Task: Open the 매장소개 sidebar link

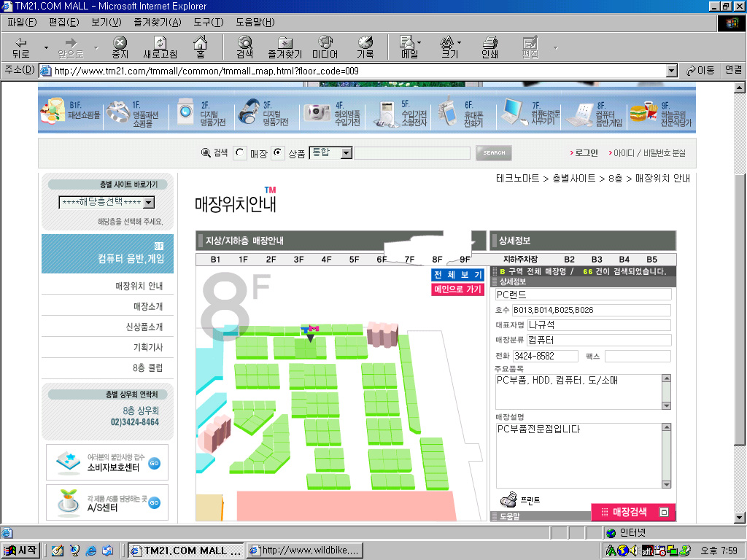Action: [147, 306]
